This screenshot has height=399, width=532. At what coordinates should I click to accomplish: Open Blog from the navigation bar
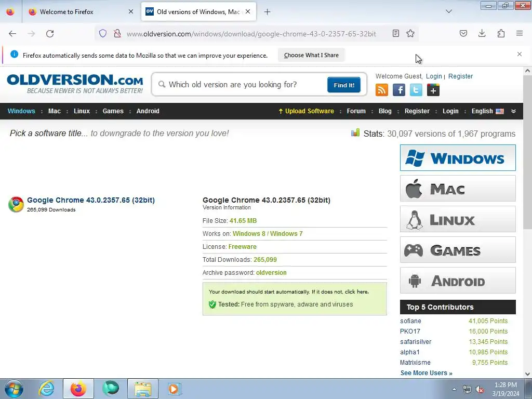385,111
